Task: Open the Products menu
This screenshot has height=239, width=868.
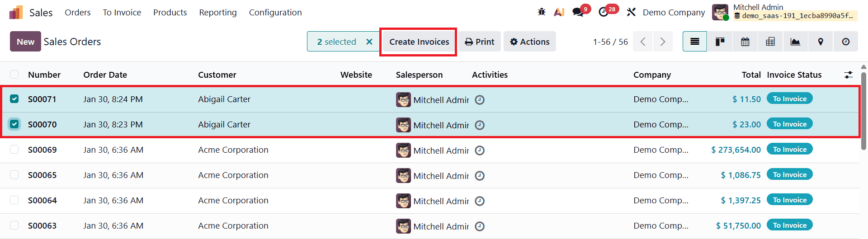Action: point(170,12)
